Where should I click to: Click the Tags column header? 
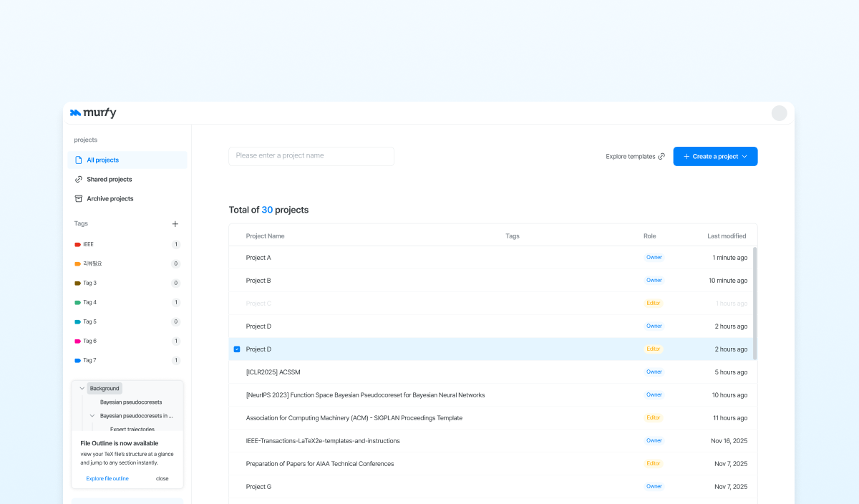click(513, 236)
